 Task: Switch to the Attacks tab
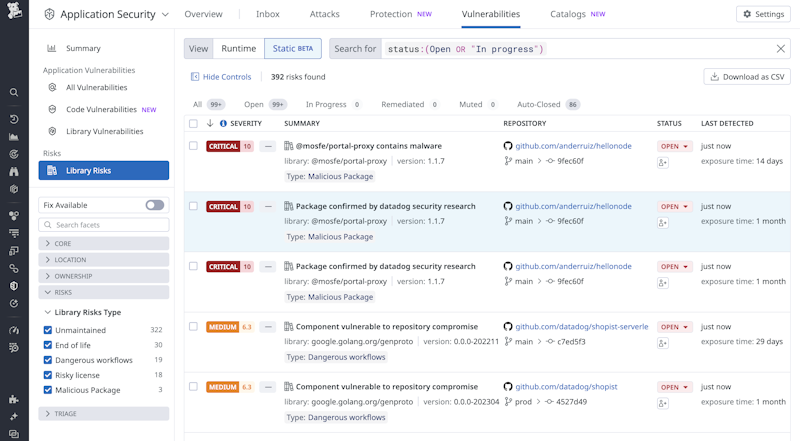(x=324, y=14)
